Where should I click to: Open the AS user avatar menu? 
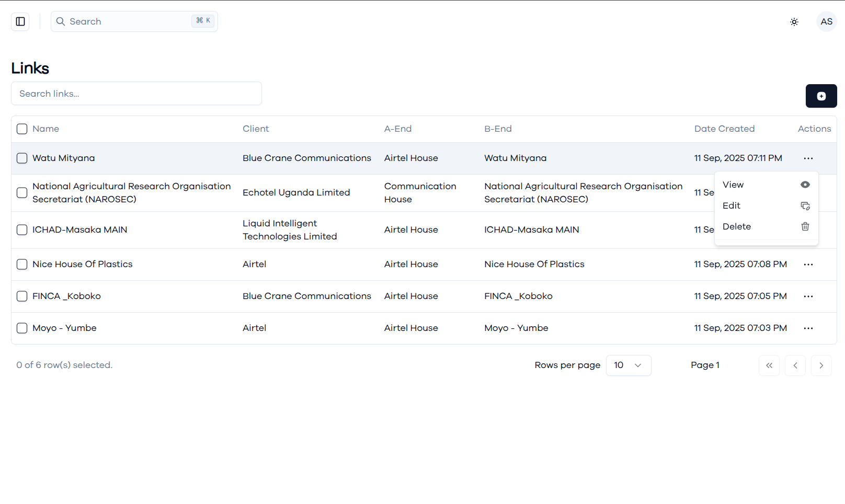coord(827,21)
